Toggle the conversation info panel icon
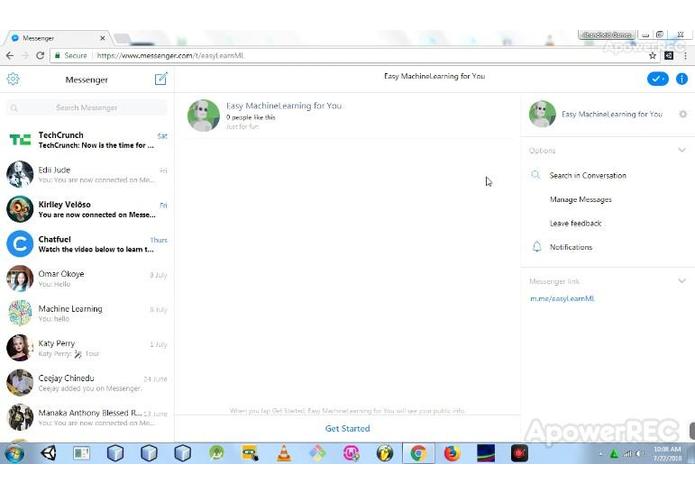 point(682,79)
